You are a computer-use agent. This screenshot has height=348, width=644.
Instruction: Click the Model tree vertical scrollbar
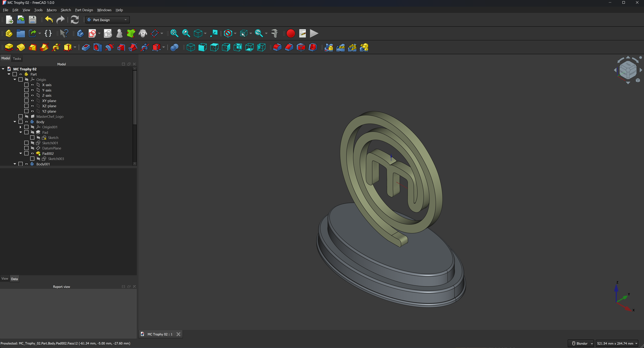click(135, 98)
